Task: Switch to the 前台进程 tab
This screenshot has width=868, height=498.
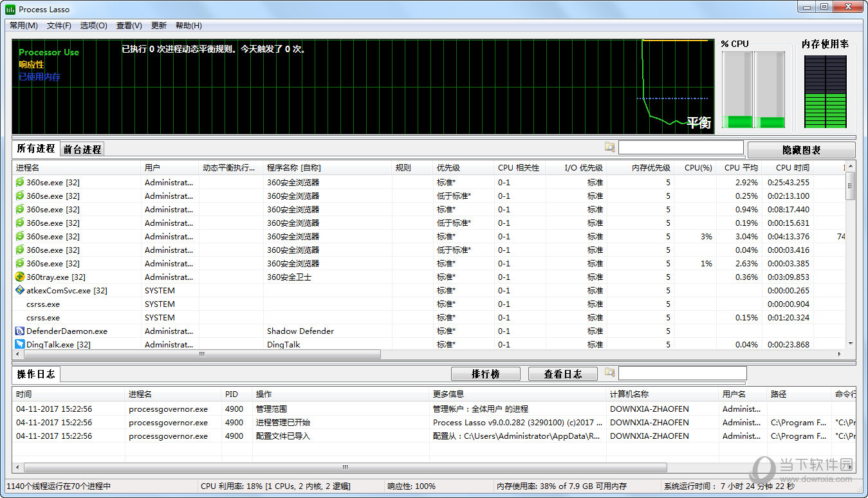Action: click(x=82, y=149)
